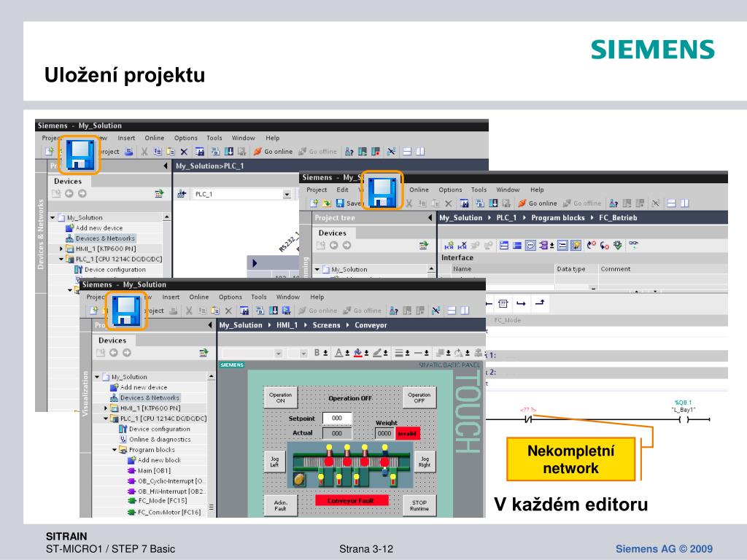747x560 pixels.
Task: Click Insert network icon in FC_Betrieb editor toolbar
Action: [x=449, y=245]
